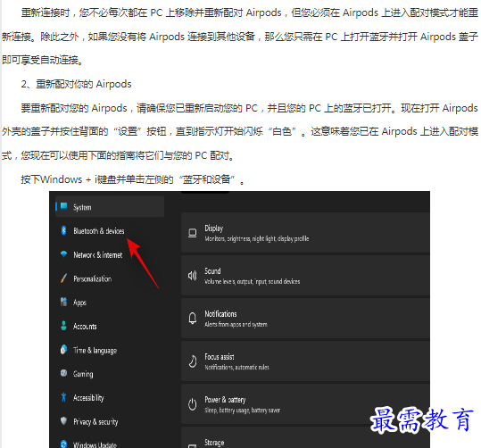Click the Bluetooth icon in sidebar
Viewport: 481px width, 448px height.
point(63,230)
